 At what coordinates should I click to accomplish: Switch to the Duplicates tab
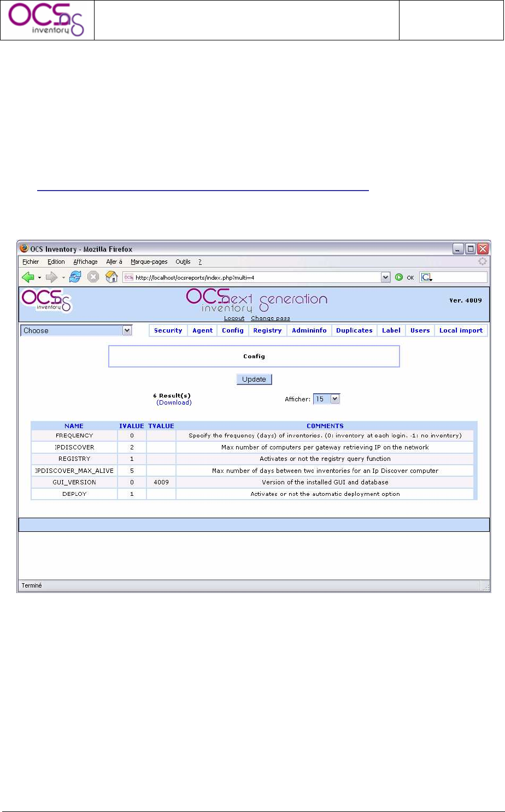coord(354,330)
